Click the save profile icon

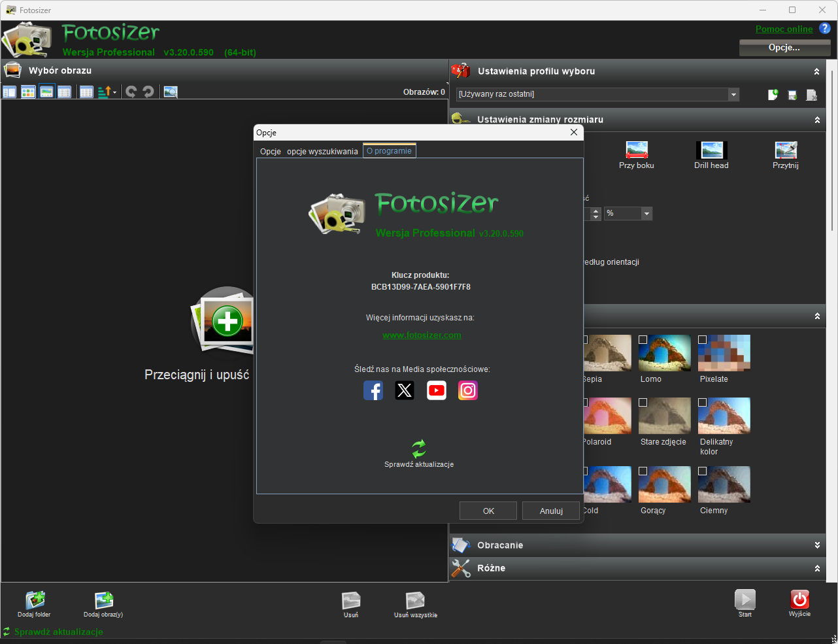pyautogui.click(x=792, y=95)
